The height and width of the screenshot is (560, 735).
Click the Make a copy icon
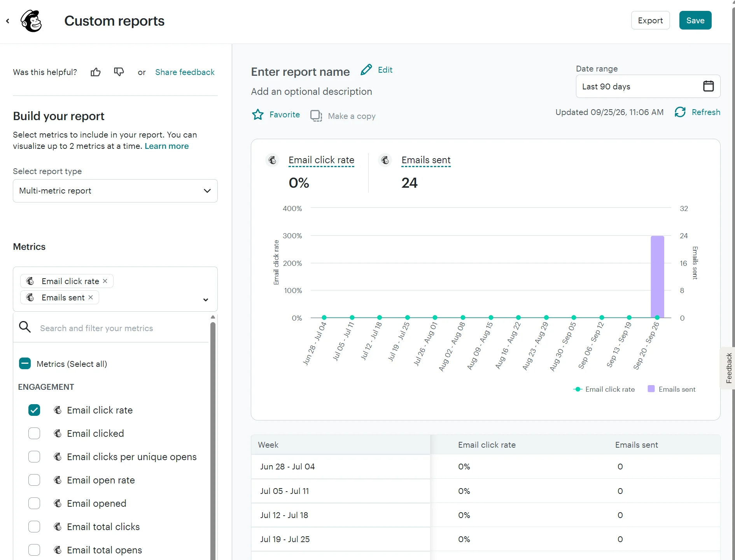[316, 116]
